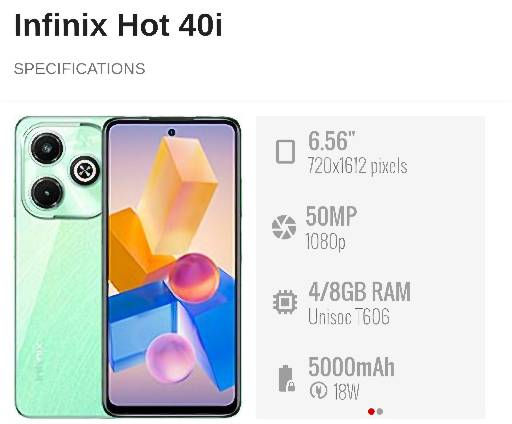Click the camera shutter icon
The height and width of the screenshot is (424, 512).
point(284,227)
